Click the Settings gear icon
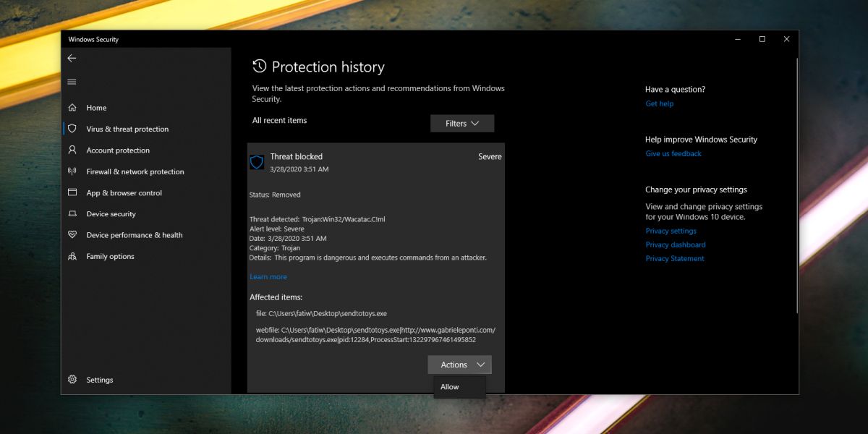This screenshot has height=434, width=868. tap(72, 380)
